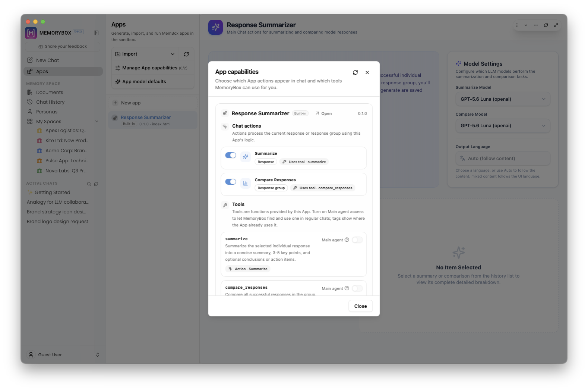Select App model defaults menu item
Screen dimensions: 588x391
[153, 82]
